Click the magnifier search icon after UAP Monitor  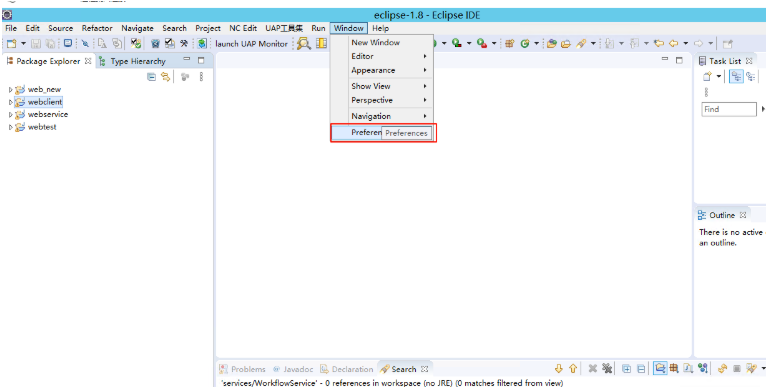(303, 44)
